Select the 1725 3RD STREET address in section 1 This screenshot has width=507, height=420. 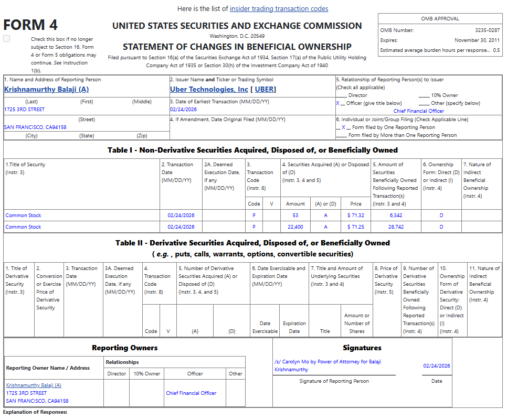coord(24,110)
